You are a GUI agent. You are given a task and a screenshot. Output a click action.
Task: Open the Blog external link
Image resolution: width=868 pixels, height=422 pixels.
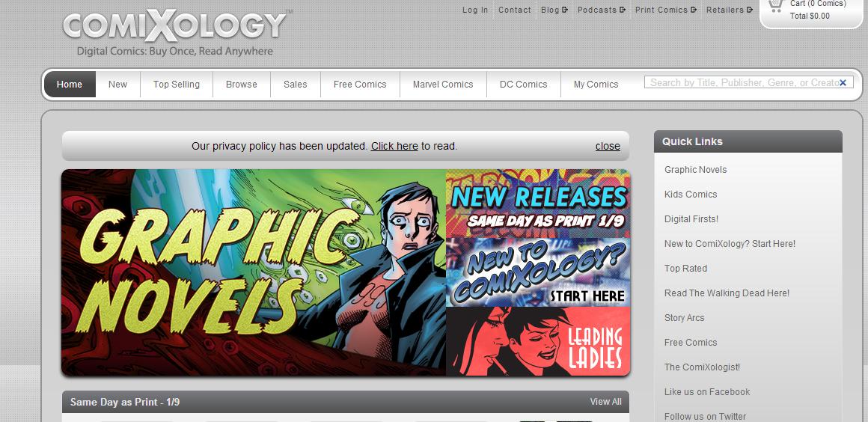pos(554,10)
